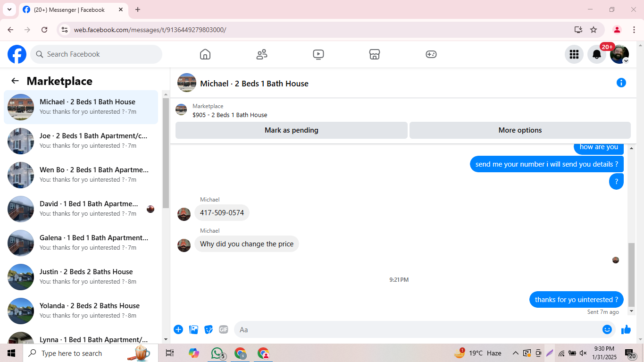Close the Messenger Facebook tab

click(x=121, y=9)
